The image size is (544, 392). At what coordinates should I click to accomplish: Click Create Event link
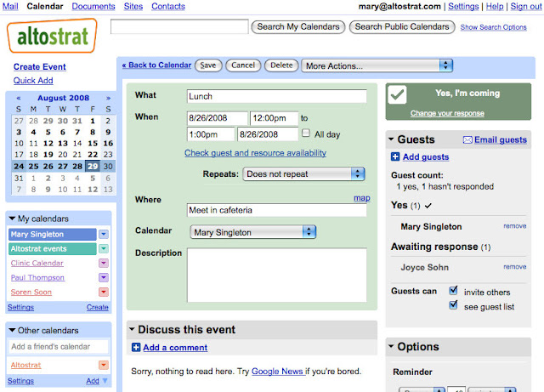click(x=40, y=66)
